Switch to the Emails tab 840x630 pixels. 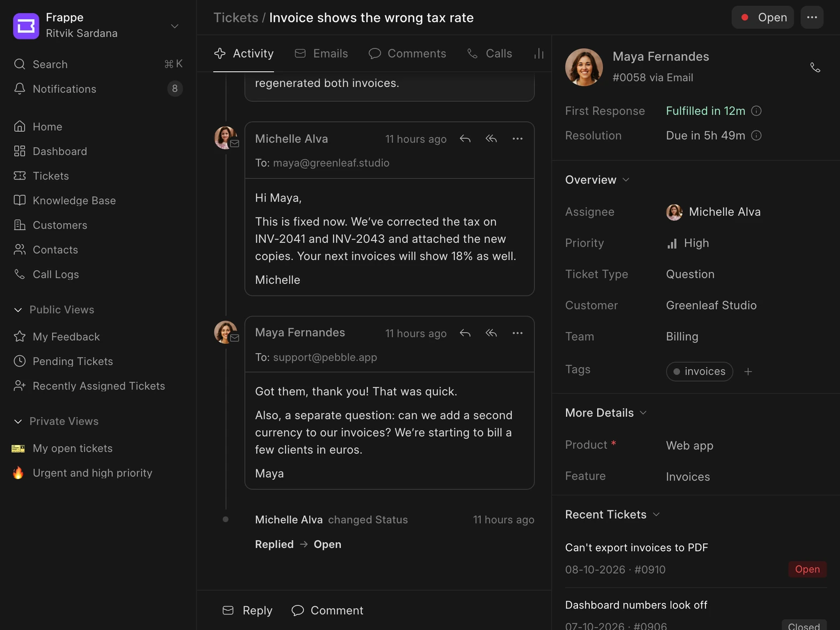click(321, 54)
